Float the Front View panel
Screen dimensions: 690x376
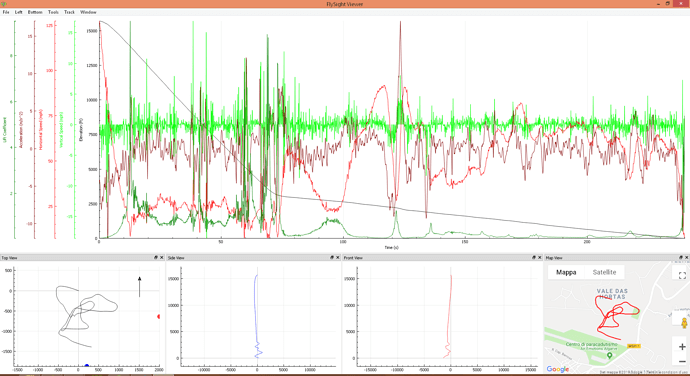(x=534, y=258)
